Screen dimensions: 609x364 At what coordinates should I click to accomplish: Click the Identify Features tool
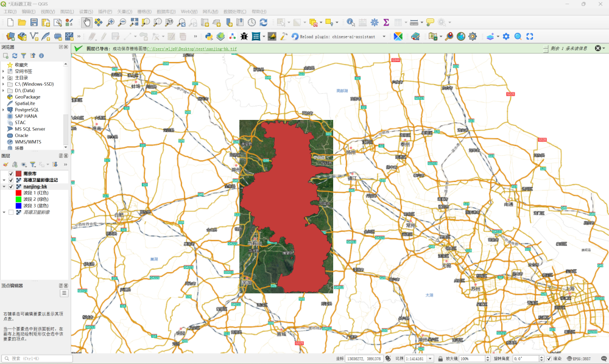pos(351,23)
